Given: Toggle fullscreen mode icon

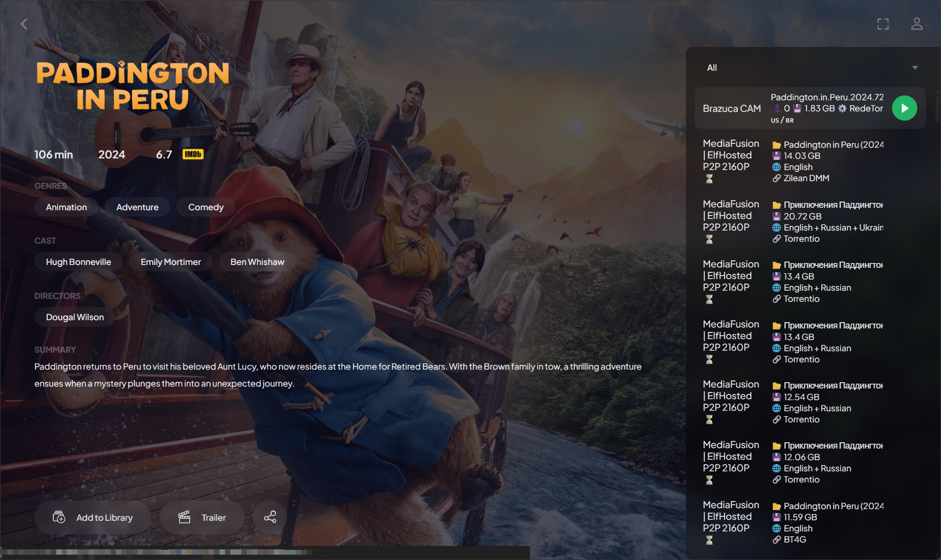Looking at the screenshot, I should (x=883, y=24).
